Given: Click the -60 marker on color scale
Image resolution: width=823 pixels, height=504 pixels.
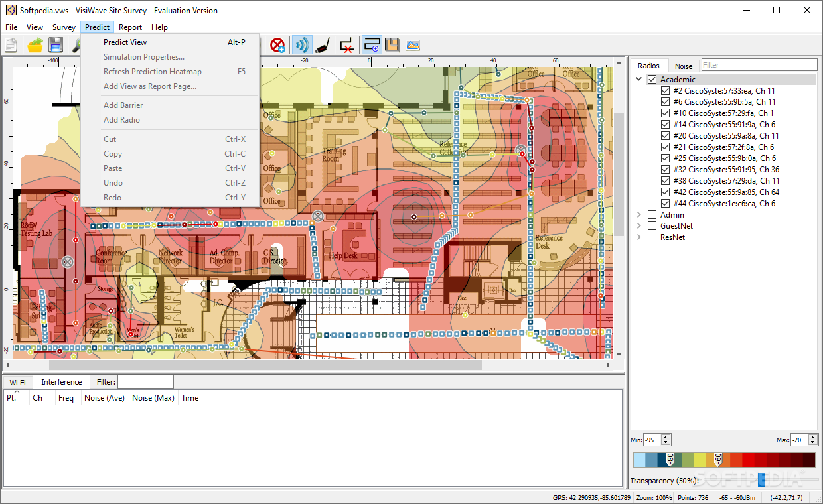Looking at the screenshot, I should 718,459.
